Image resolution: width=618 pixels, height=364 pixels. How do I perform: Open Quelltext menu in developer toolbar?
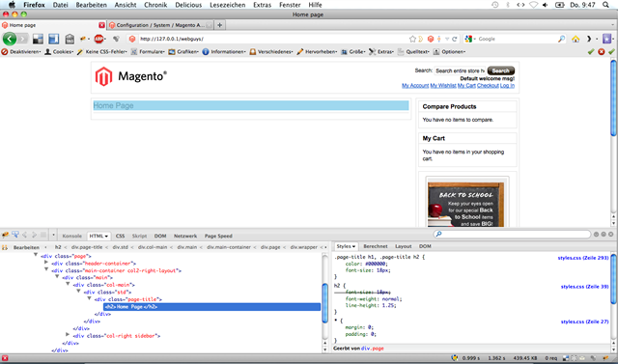click(x=413, y=51)
